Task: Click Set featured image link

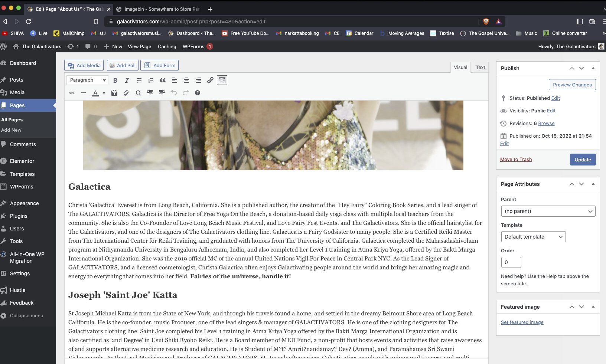Action: point(522,322)
